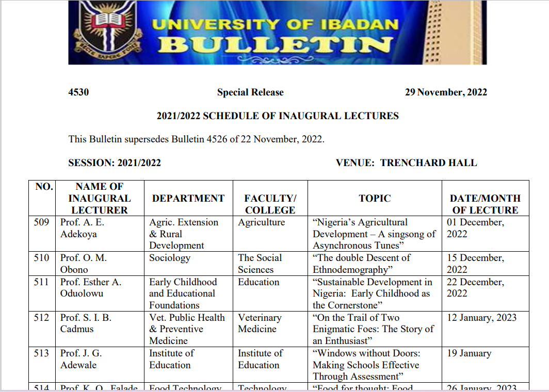Click the sentence about superseding Bulletin 4526
This screenshot has height=392, width=549.
click(x=196, y=140)
